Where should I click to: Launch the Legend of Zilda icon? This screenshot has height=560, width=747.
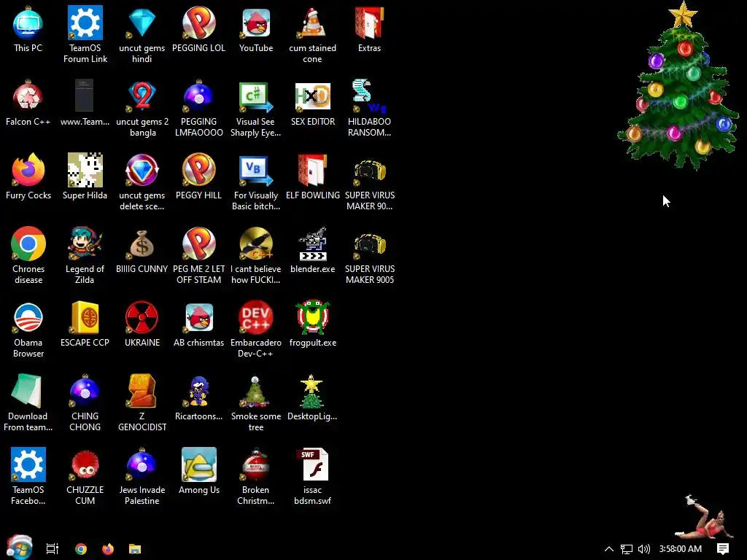(x=85, y=256)
